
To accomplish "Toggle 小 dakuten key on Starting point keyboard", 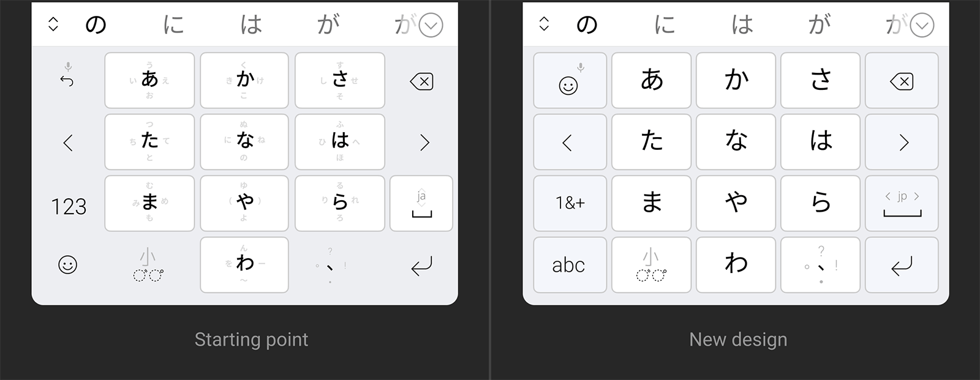I will 148,264.
